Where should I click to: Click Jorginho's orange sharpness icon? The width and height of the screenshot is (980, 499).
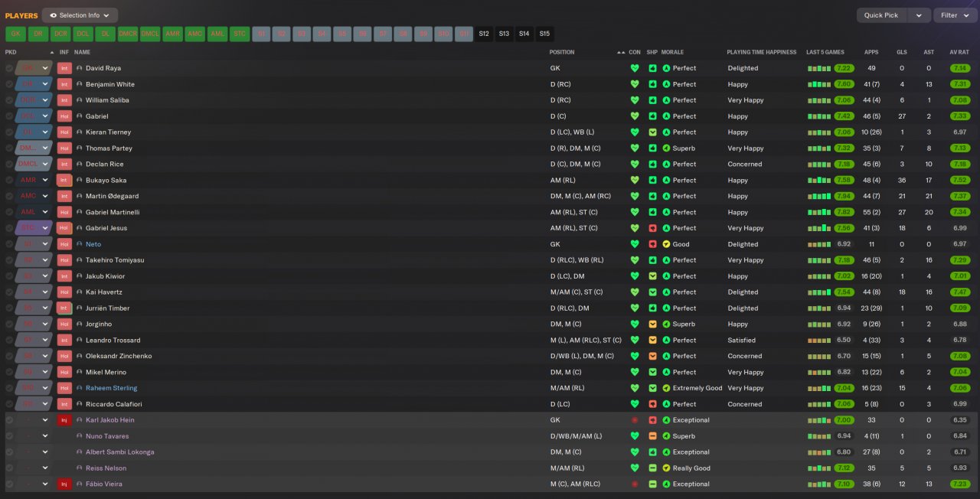coord(652,325)
